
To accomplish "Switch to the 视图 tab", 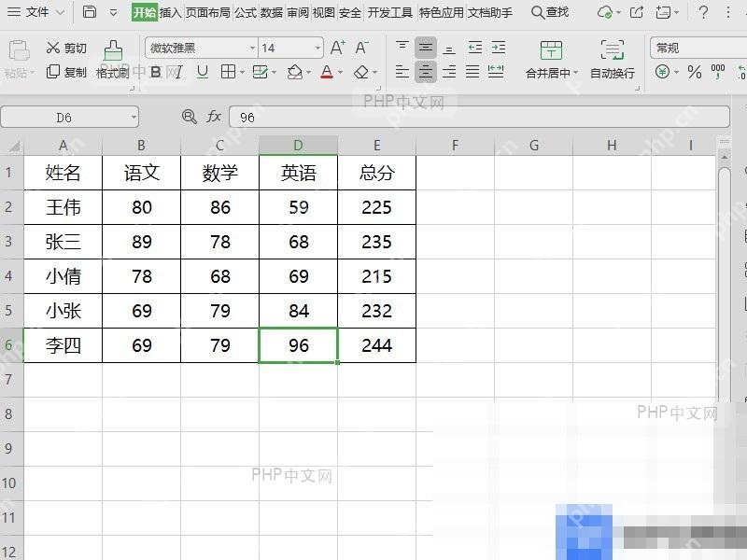I will click(x=324, y=12).
